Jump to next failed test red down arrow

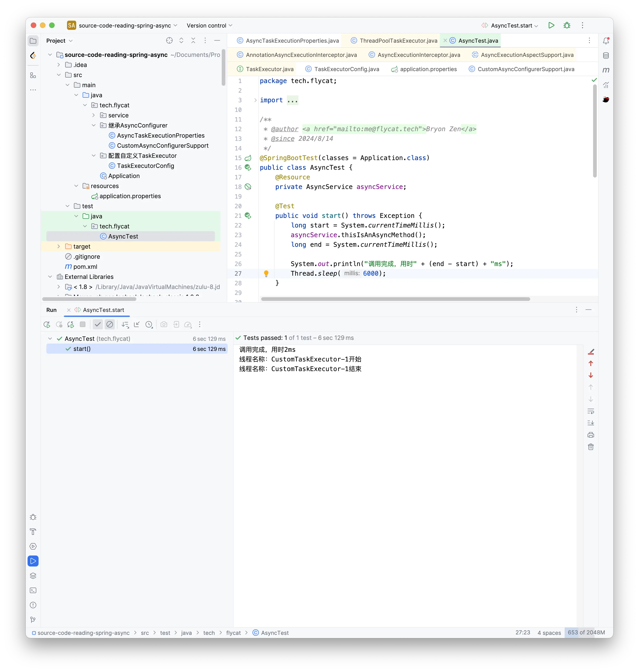click(591, 375)
